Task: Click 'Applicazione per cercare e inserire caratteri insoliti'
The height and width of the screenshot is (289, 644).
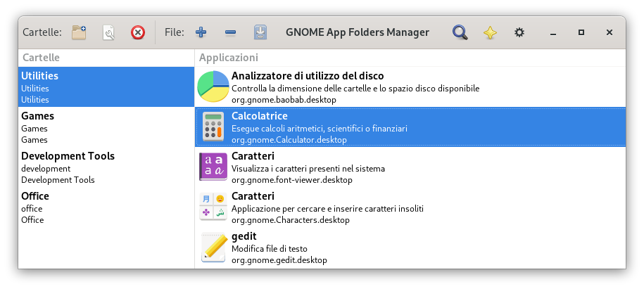Action: click(327, 209)
